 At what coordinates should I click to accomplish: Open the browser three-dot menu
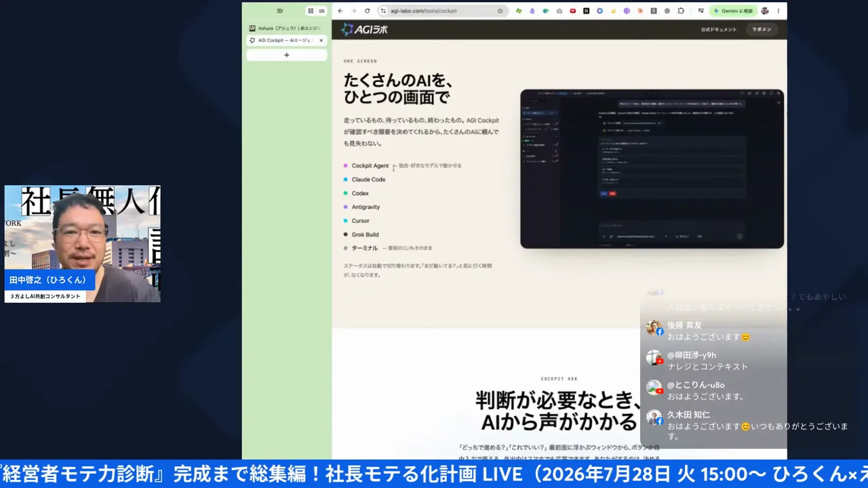778,11
